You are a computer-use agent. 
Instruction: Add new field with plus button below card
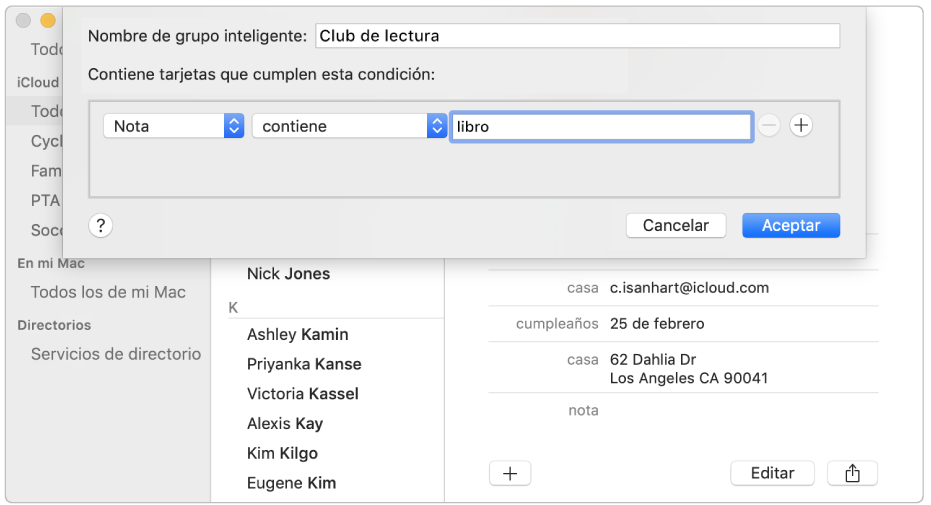point(510,473)
